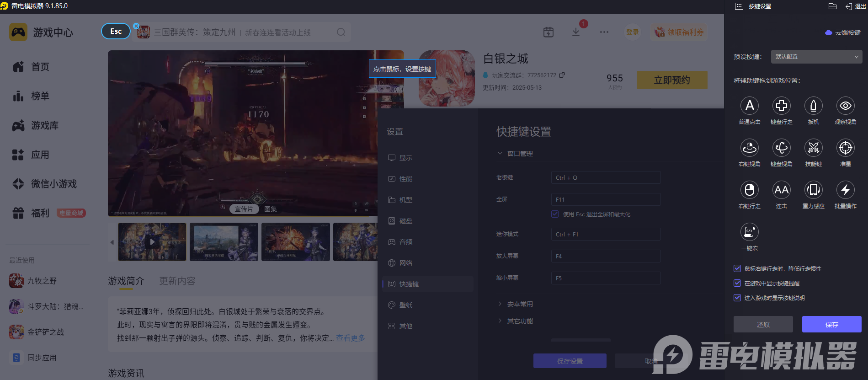Click the 登录 login button
Viewport: 868px width, 380px height.
633,32
